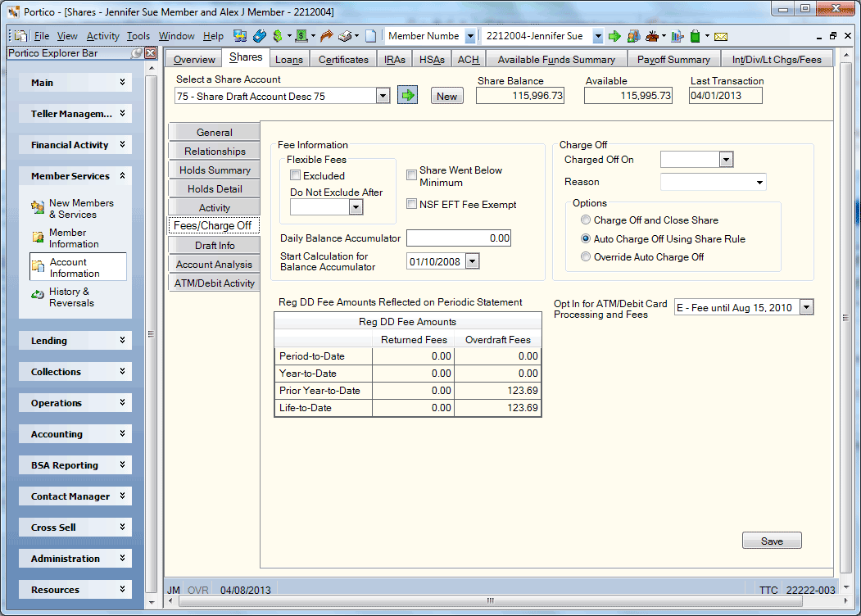Click the printer icon in the toolbar
The image size is (861, 616).
[345, 36]
